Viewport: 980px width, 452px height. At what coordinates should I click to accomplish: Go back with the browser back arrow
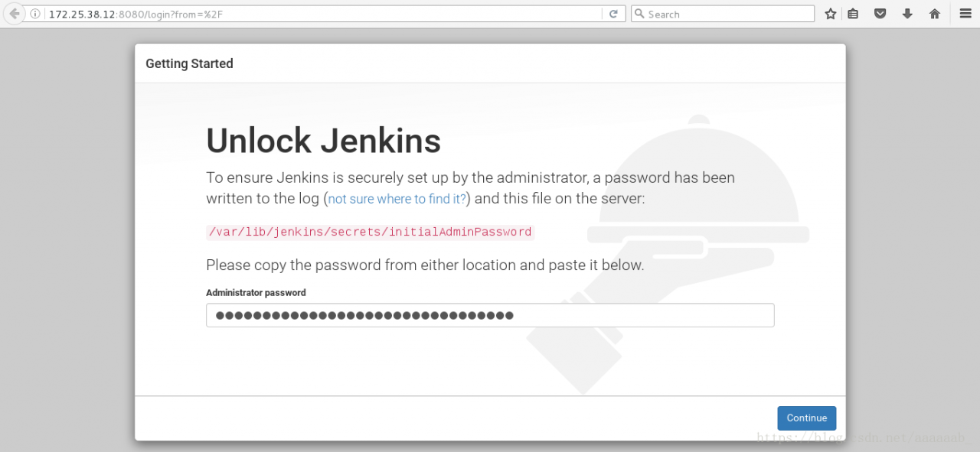click(15, 14)
